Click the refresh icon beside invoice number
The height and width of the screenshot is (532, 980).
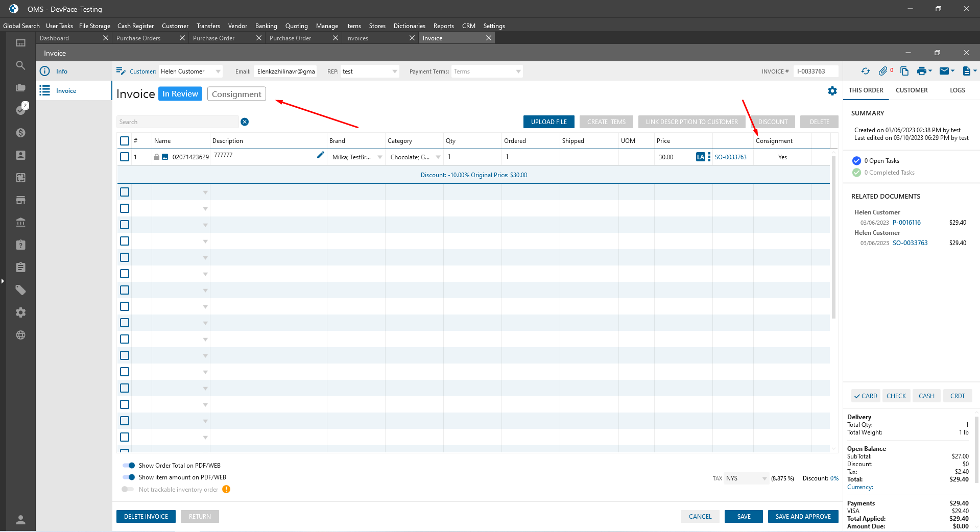[x=866, y=71]
